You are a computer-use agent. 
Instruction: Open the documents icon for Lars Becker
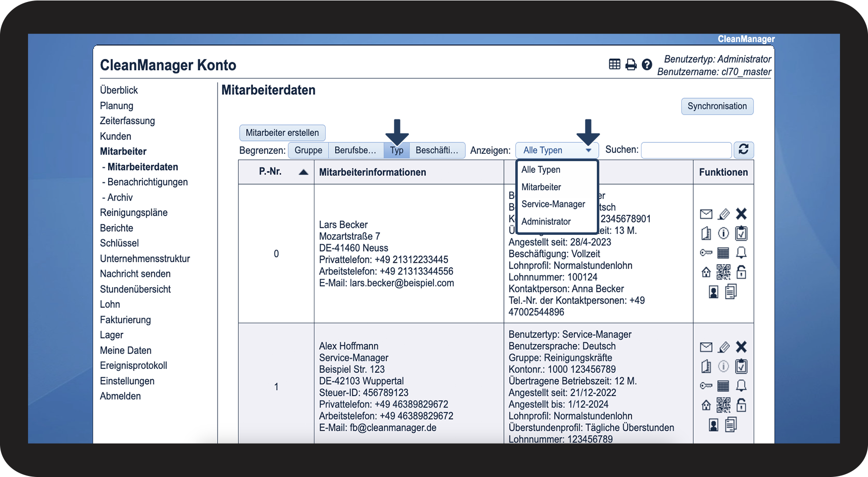[x=731, y=292]
